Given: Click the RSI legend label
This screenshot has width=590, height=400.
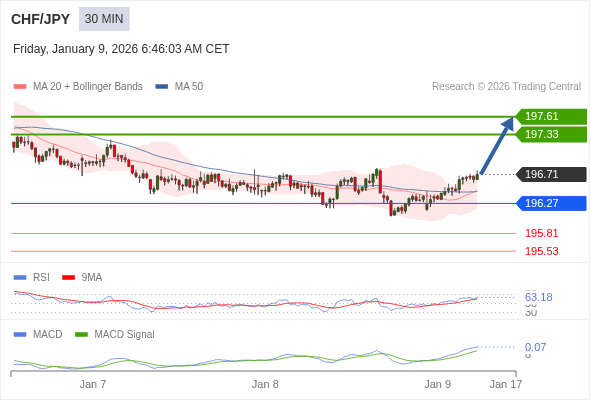Looking at the screenshot, I should click(x=41, y=278).
